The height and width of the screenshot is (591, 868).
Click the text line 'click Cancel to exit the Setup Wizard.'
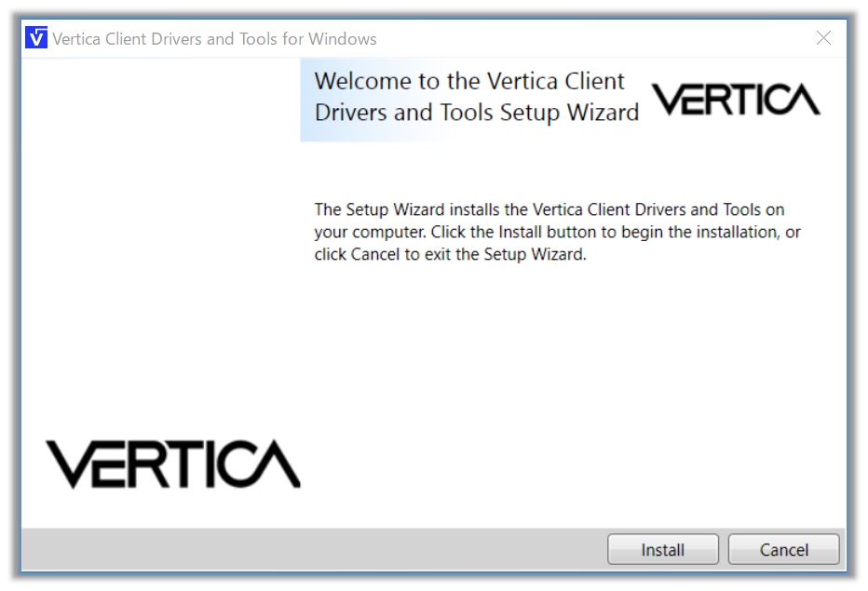[x=450, y=254]
